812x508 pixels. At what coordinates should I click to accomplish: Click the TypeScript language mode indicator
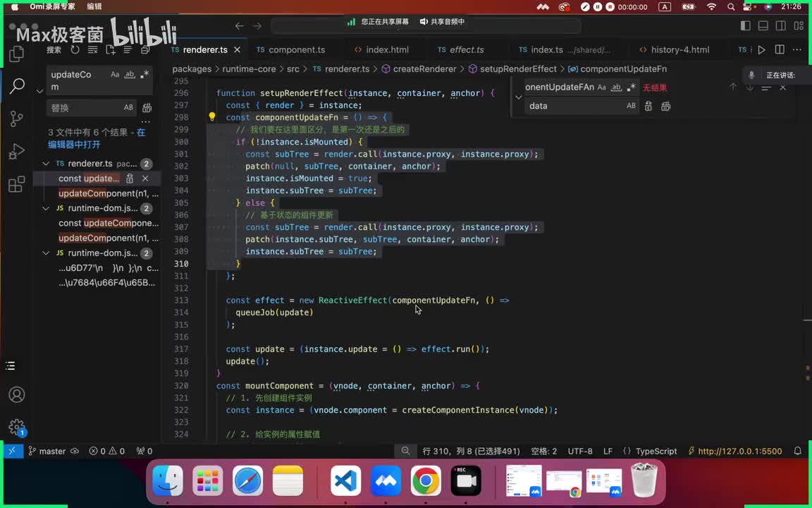pos(656,451)
